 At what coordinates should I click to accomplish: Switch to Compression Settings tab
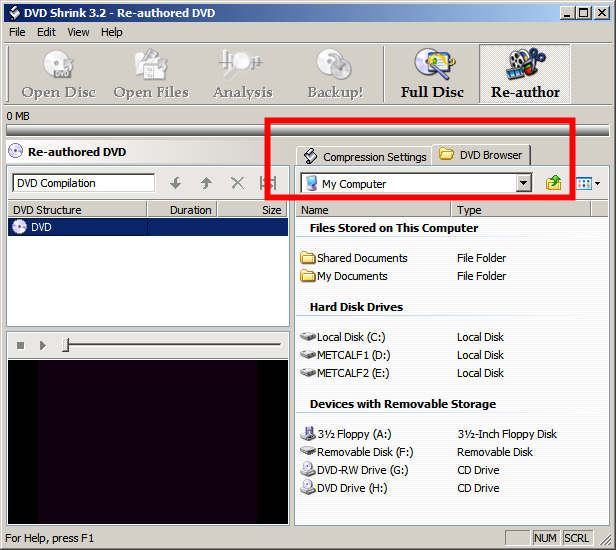tap(365, 156)
